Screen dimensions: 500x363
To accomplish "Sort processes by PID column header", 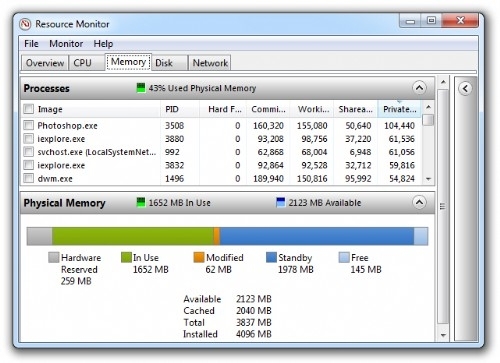I will [180, 109].
